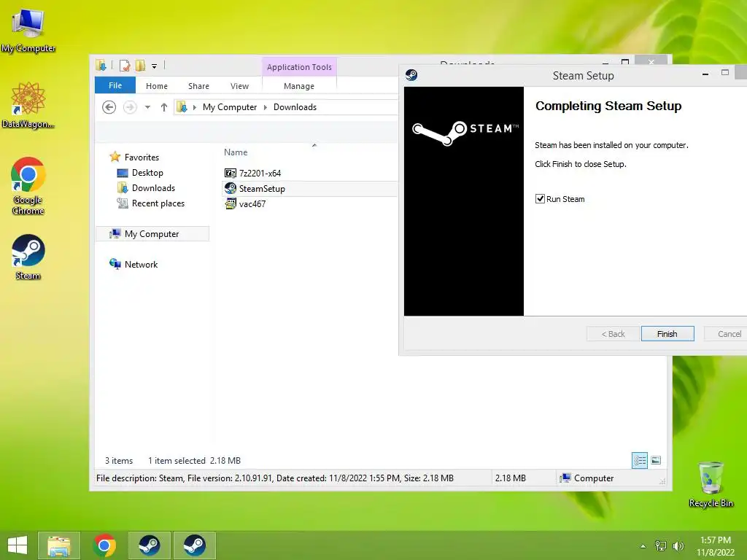
Task: Open View tab in Explorer ribbon
Action: click(239, 86)
